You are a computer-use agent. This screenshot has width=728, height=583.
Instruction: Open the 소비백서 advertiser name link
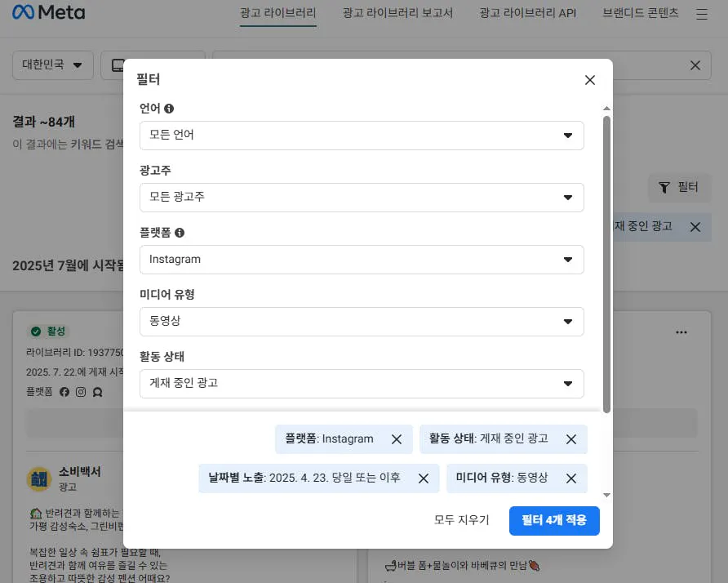coord(79,471)
